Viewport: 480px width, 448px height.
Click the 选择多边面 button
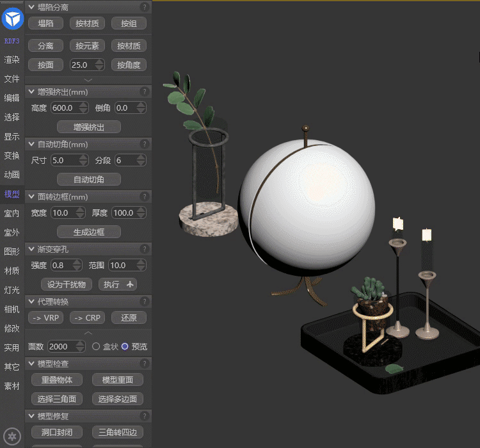click(x=118, y=399)
